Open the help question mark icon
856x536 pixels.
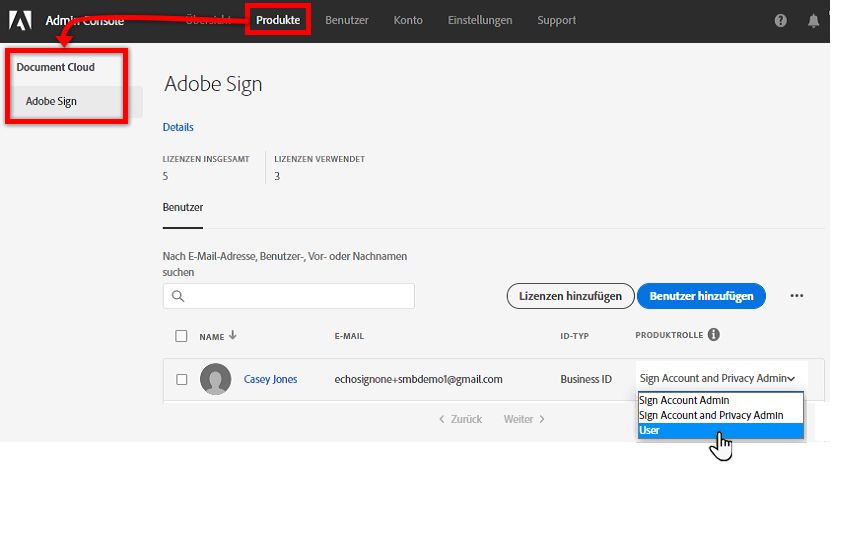[781, 20]
